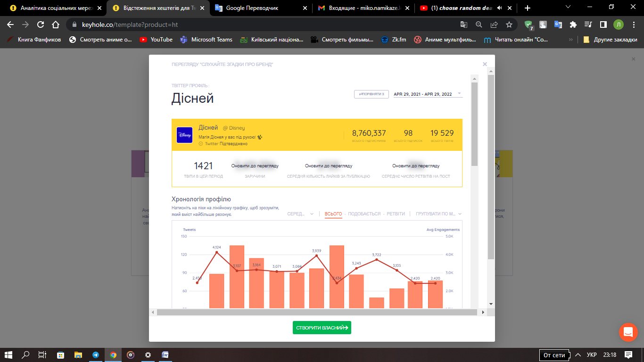The image size is (644, 362).
Task: Open the Chrome profile avatar Л
Action: pyautogui.click(x=618, y=25)
